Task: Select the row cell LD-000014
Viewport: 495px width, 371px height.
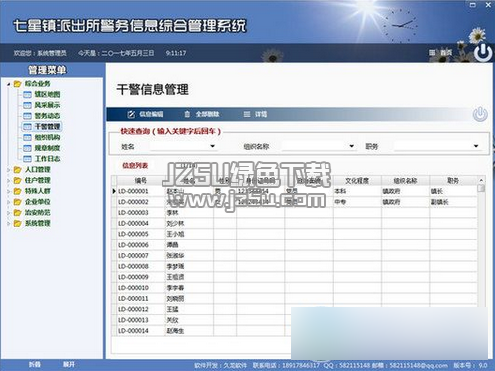Action: 141,331
